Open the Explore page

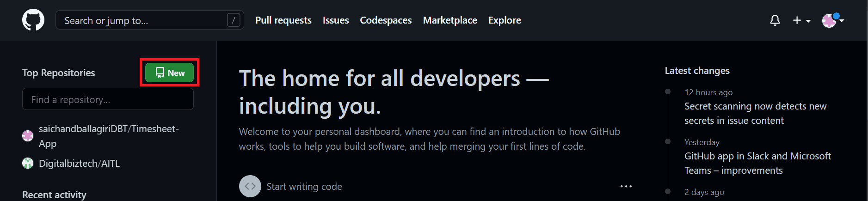[505, 20]
